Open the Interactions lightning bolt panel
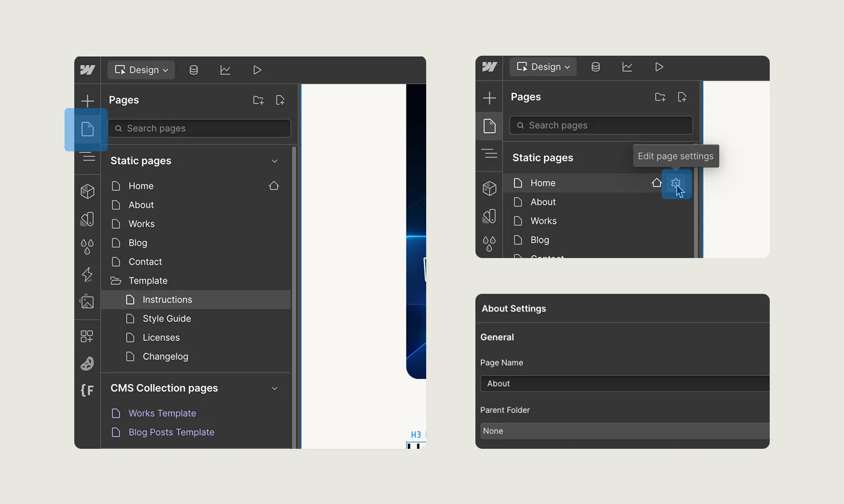 (87, 275)
